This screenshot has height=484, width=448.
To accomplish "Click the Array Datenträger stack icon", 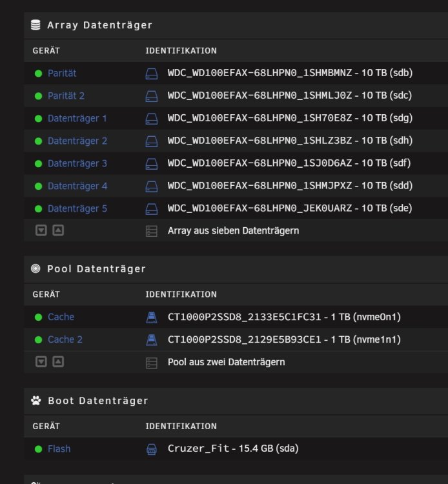I will click(x=36, y=25).
